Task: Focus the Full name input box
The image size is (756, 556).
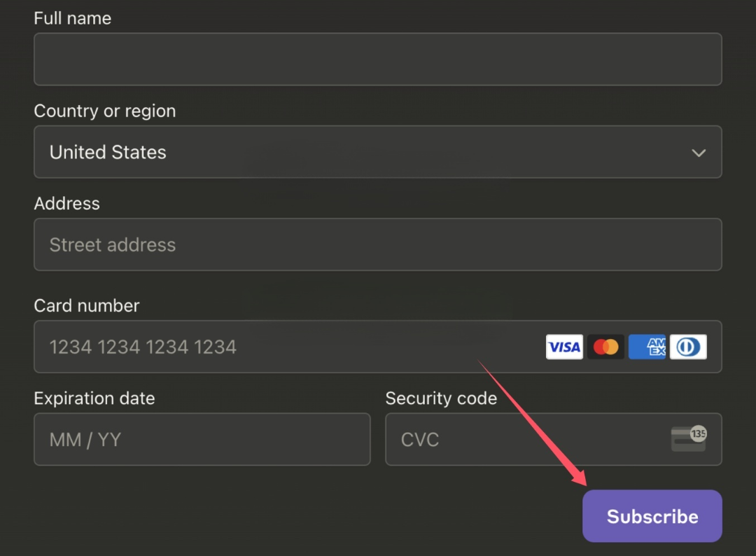Action: click(377, 60)
